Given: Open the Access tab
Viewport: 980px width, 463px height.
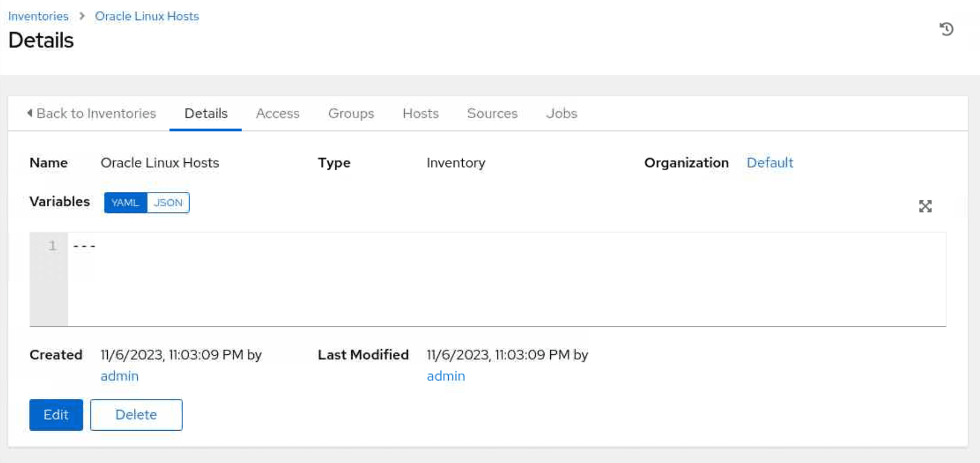Looking at the screenshot, I should point(278,113).
